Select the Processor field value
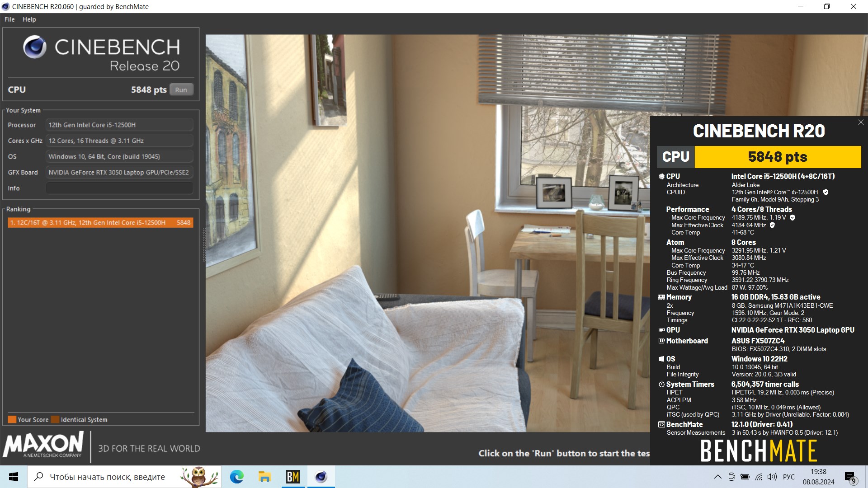The width and height of the screenshot is (868, 488). click(x=119, y=125)
